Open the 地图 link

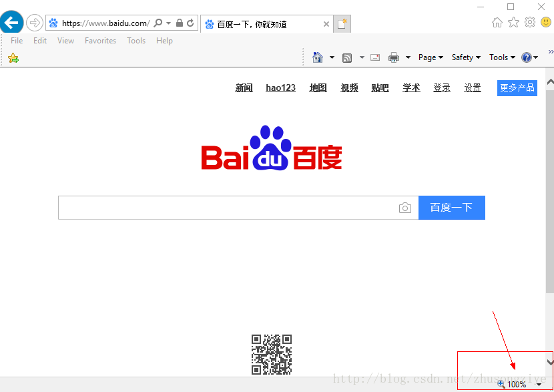318,87
